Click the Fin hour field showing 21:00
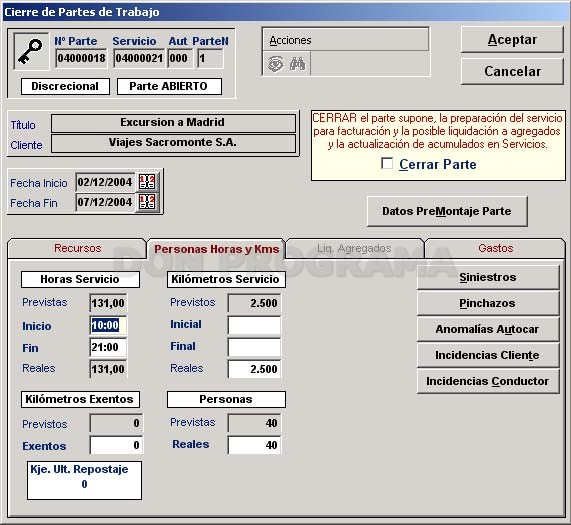Viewport: 571px width, 525px height. [x=108, y=347]
